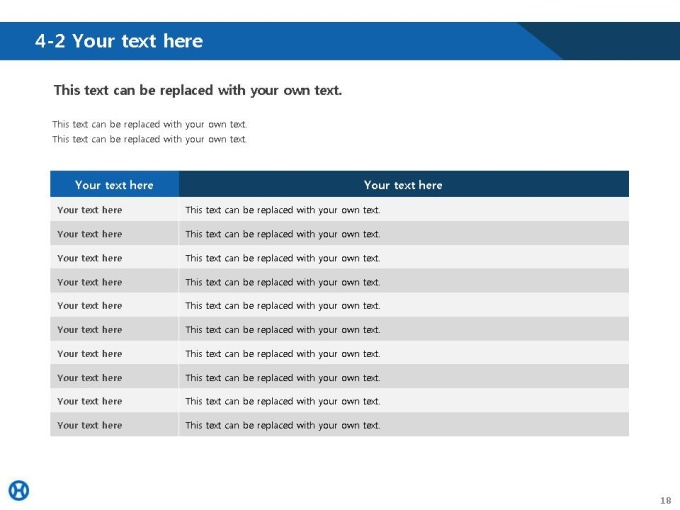Click the right dark table header cell

point(404,184)
